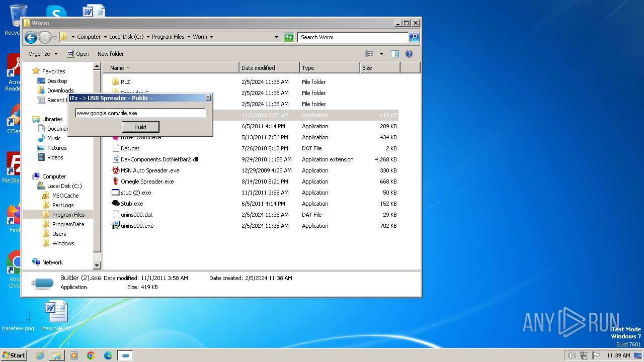
Task: Close the USB Spreader dialog
Action: point(208,98)
